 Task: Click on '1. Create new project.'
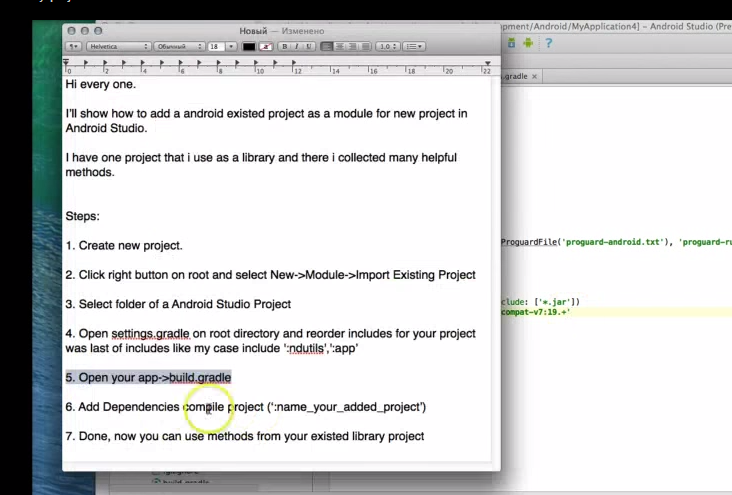[x=124, y=246]
